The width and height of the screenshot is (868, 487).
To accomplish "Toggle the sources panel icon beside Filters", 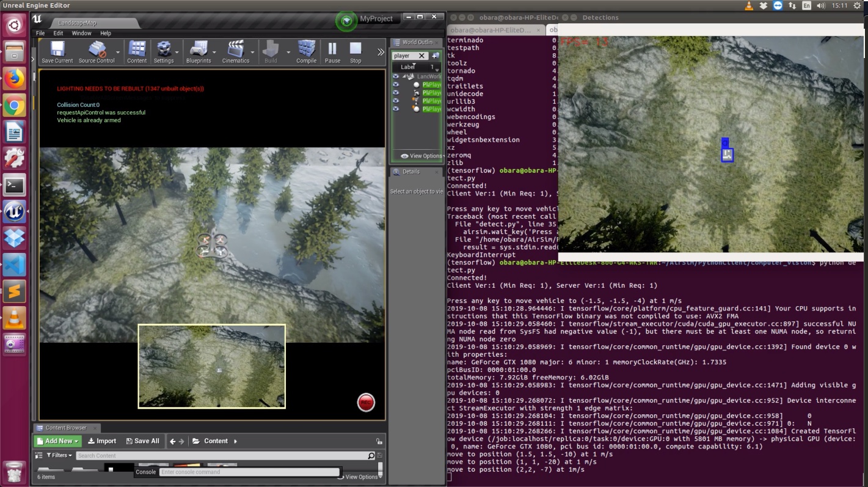I will coord(40,456).
